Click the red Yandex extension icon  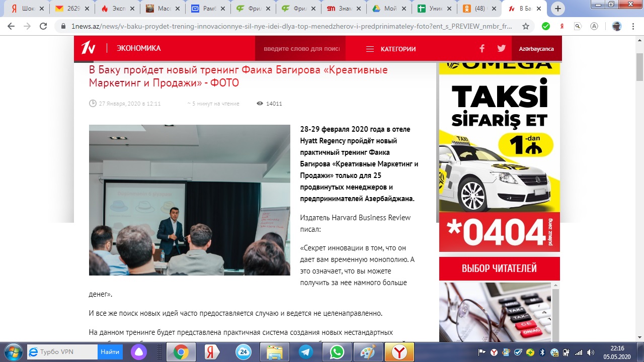562,26
